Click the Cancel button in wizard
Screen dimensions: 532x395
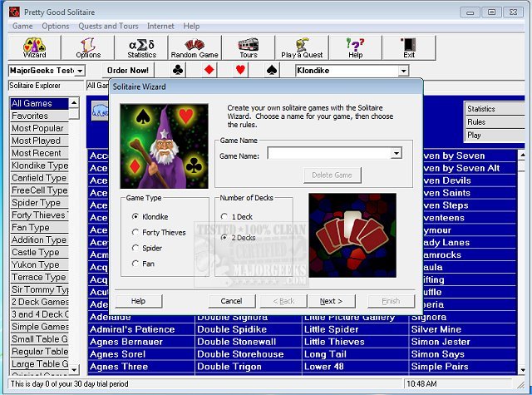click(231, 301)
